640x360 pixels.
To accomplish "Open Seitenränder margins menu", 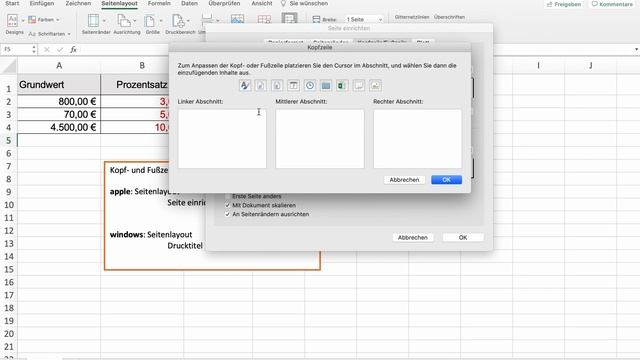I will [x=96, y=24].
